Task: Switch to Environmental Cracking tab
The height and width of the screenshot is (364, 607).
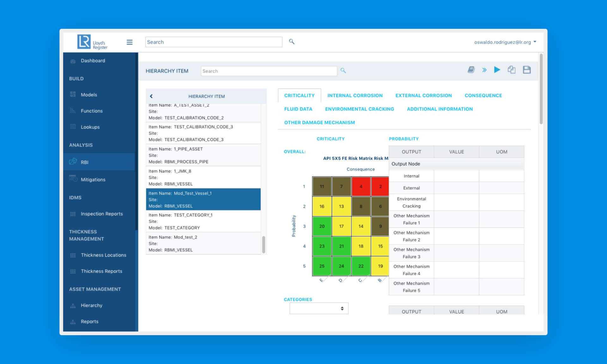Action: [x=359, y=109]
